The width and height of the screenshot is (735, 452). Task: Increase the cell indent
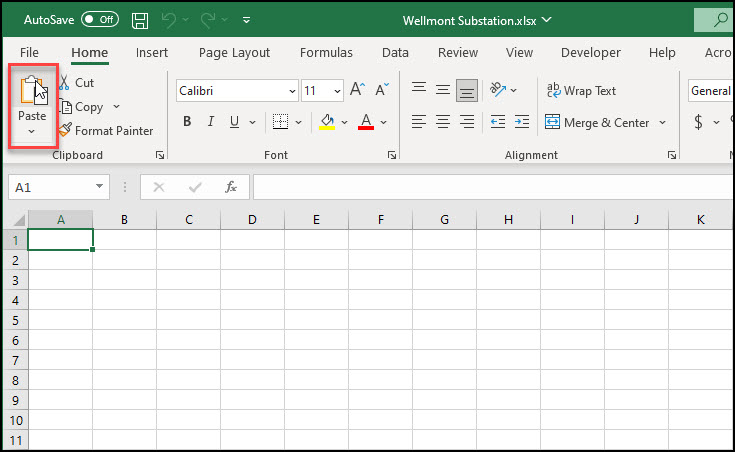(x=522, y=122)
